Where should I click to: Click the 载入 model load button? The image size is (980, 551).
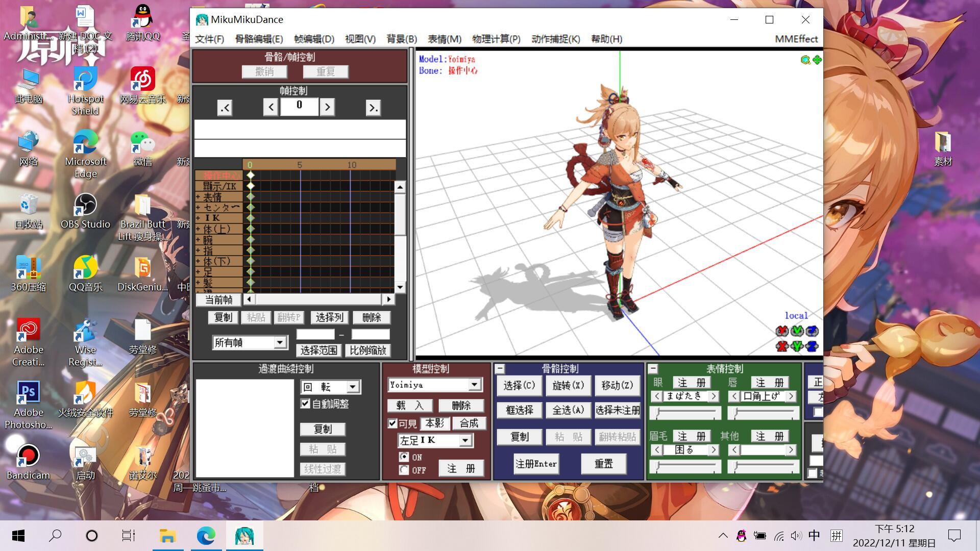tap(409, 406)
